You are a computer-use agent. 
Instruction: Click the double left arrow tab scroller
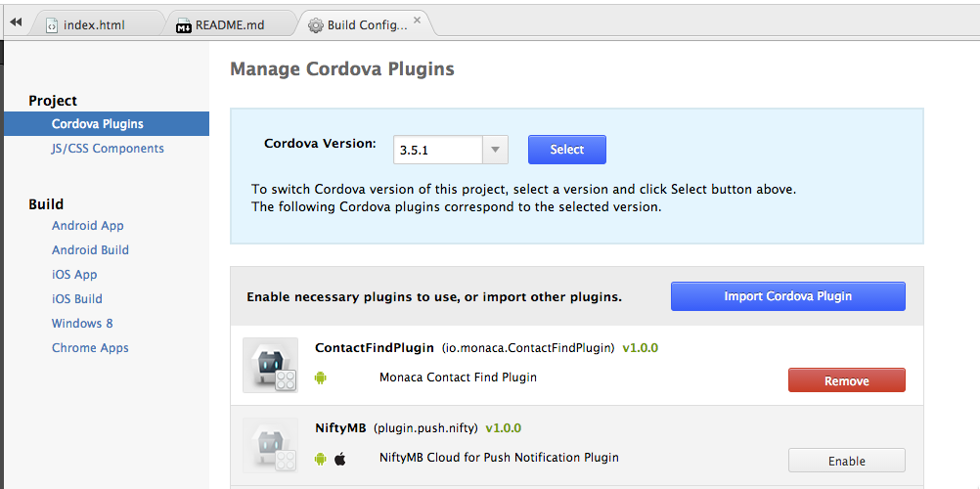click(15, 22)
